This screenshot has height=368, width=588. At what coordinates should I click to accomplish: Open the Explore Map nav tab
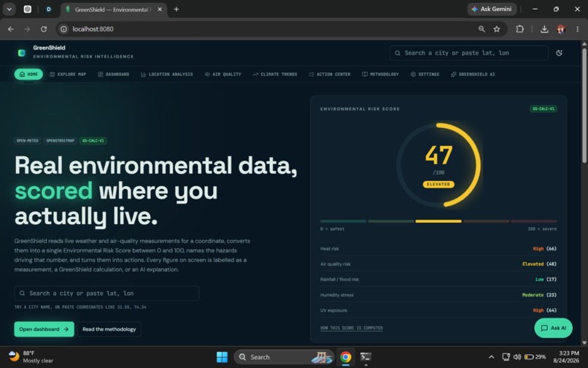[68, 74]
